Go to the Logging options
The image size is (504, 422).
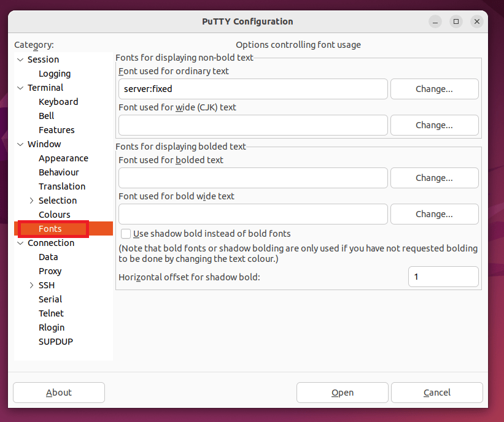pos(55,74)
